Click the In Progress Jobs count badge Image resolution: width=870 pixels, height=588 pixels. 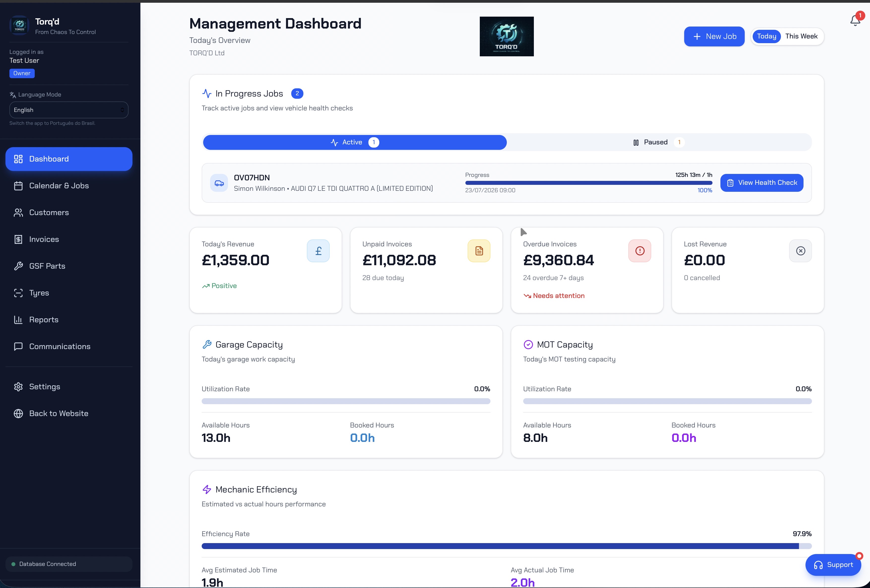(x=297, y=94)
